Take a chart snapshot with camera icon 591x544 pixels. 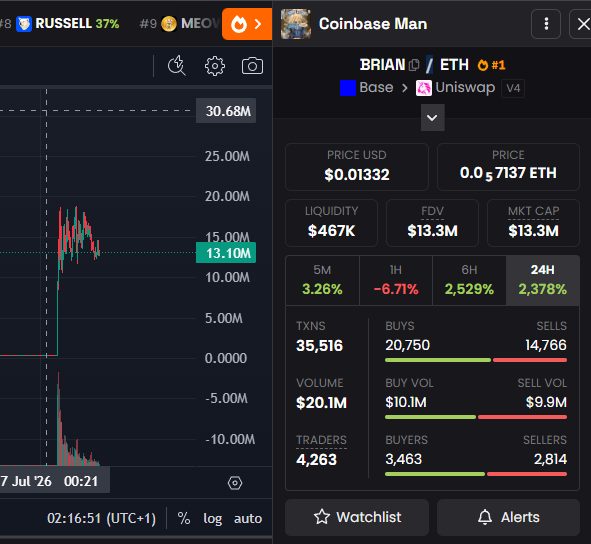(x=252, y=66)
